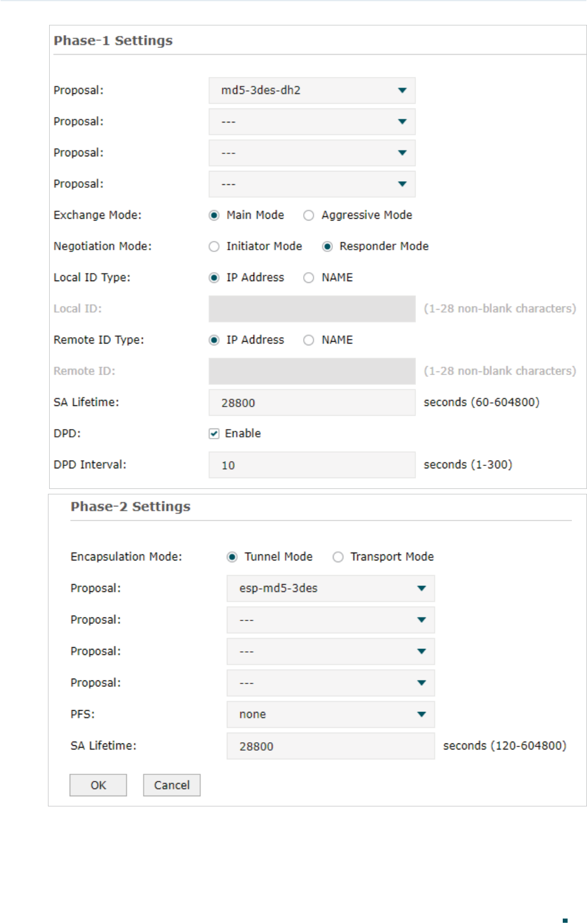Expand the second Phase-1 proposal dropdown
Viewport: 587px width, 924px height.
[312, 122]
